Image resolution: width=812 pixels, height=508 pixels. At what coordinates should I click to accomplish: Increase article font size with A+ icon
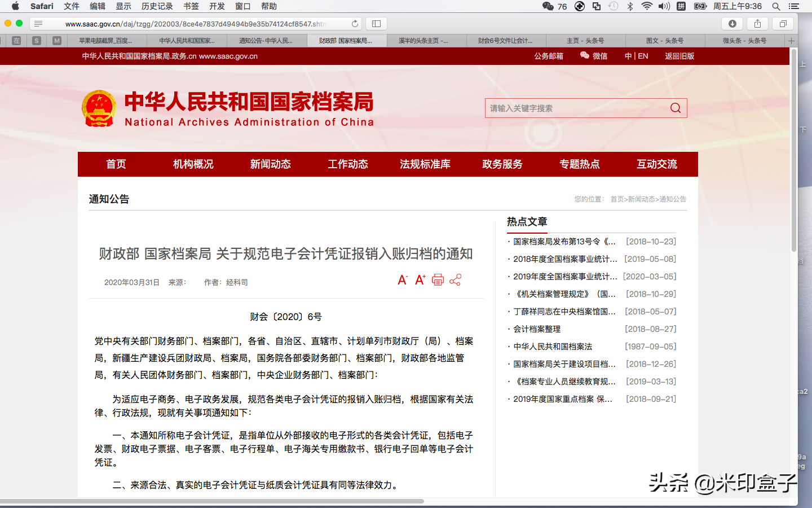[x=420, y=279]
